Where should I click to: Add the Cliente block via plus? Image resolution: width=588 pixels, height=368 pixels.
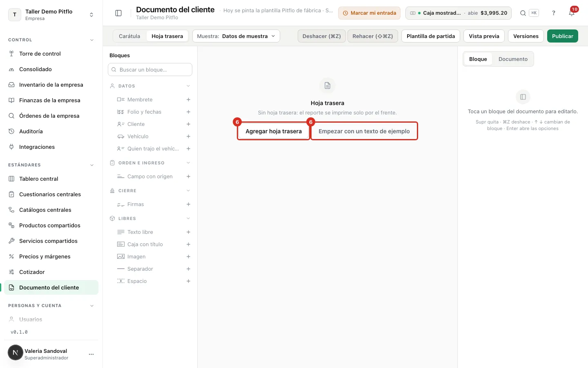point(188,124)
